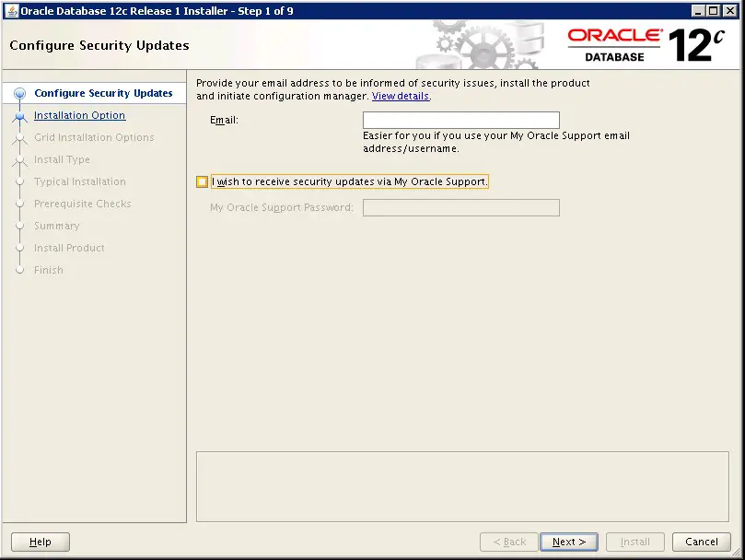
Task: Click the 'Email:' label
Action: coord(224,120)
